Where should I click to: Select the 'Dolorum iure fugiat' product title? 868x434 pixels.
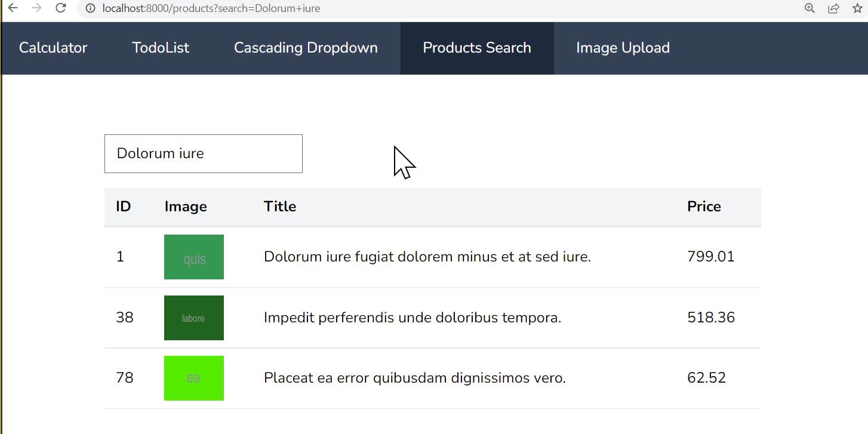(x=427, y=257)
